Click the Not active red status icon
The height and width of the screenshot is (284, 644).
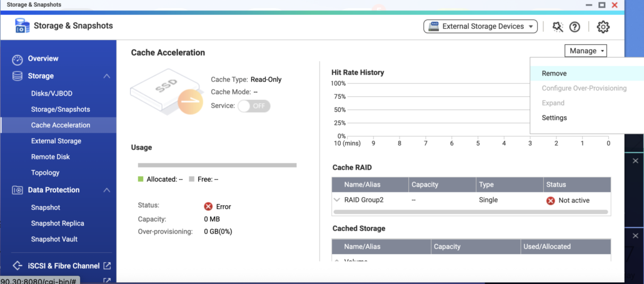(x=551, y=200)
